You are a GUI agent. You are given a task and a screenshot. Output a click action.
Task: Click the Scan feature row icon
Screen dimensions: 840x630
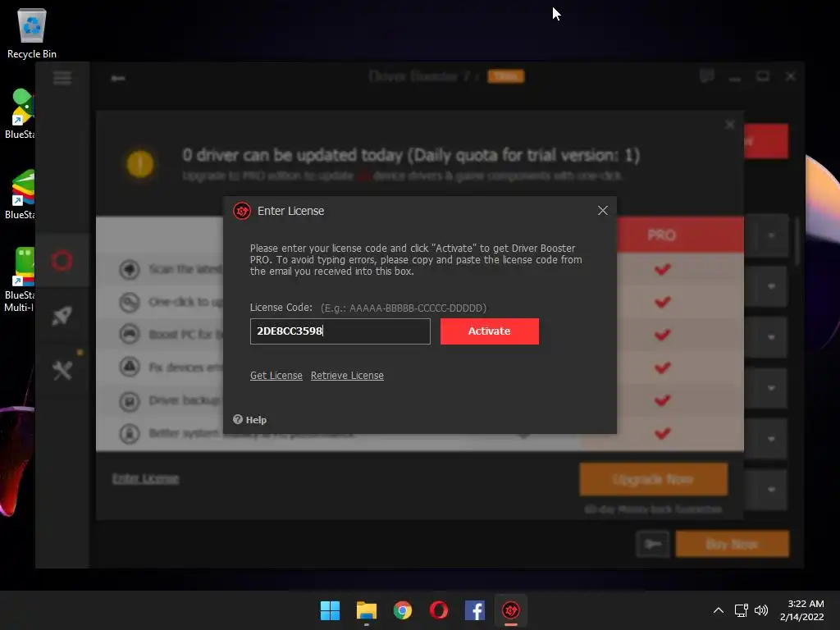coord(129,269)
